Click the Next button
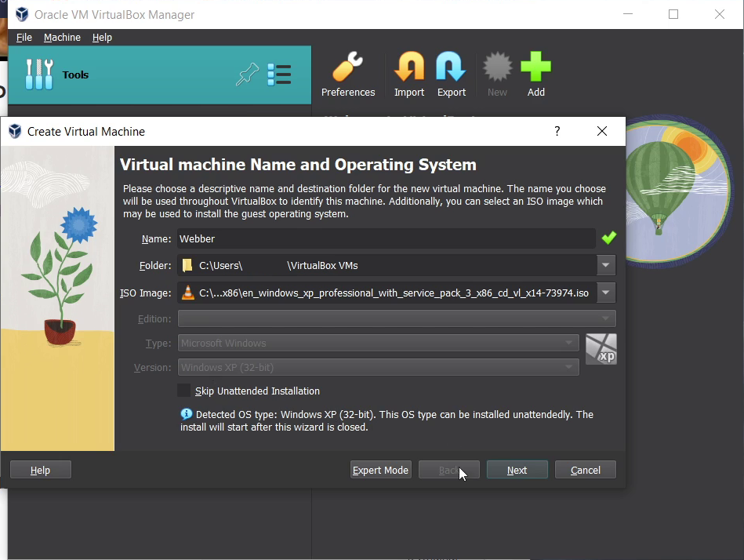Screen dimensions: 744x560 click(x=517, y=470)
